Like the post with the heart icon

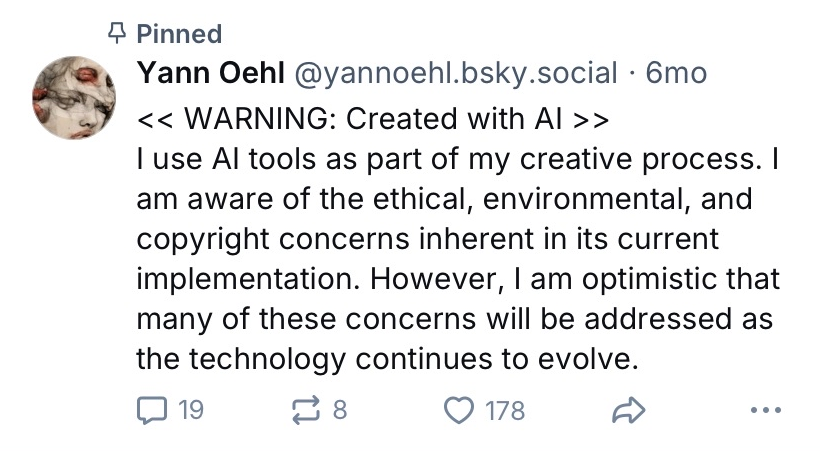click(x=458, y=410)
